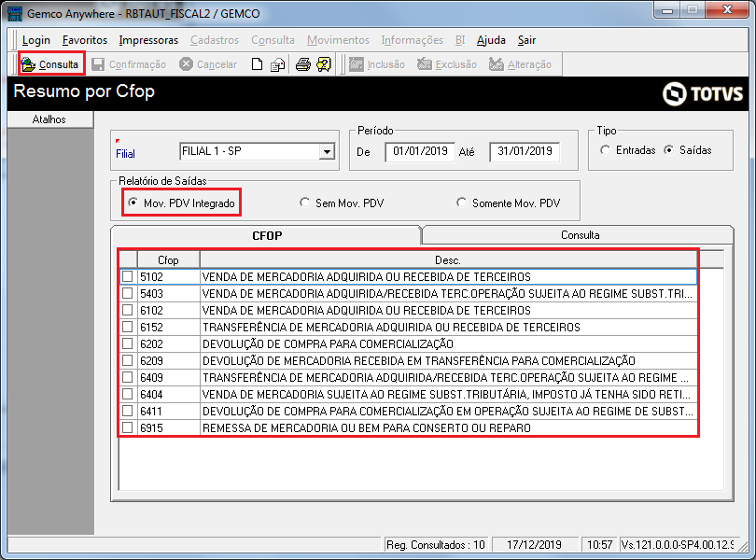Click the Período Até date field
Screen dimensions: 756x560
pyautogui.click(x=525, y=151)
